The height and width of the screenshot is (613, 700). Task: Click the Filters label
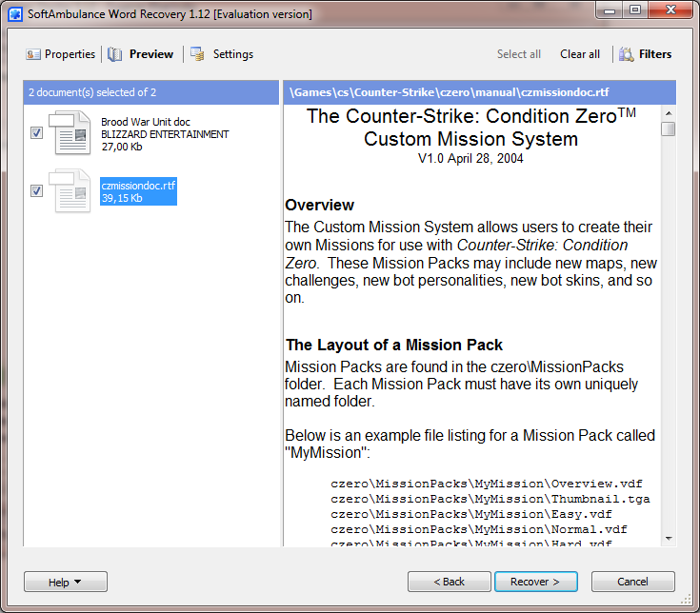(655, 54)
